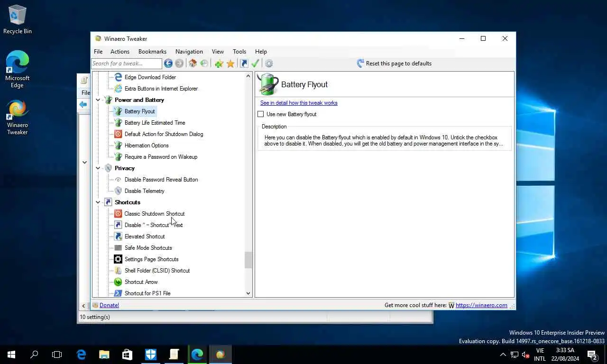Viewport: 607px width, 364px height.
Task: Open the Tools menu
Action: (239, 52)
